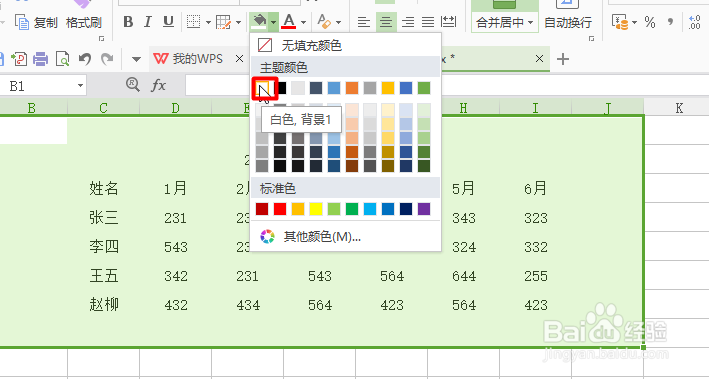The height and width of the screenshot is (379, 709).
Task: Select the green theme color swatch
Action: tap(424, 88)
